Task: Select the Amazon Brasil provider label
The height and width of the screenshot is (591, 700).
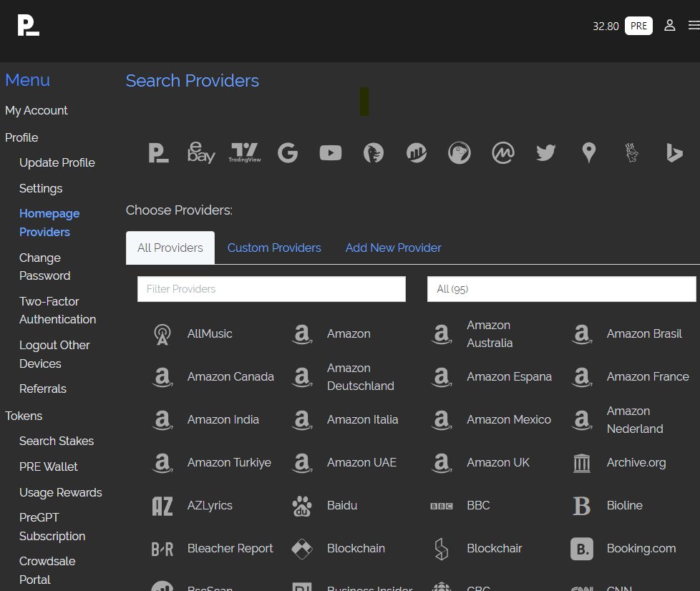Action: [x=644, y=334]
